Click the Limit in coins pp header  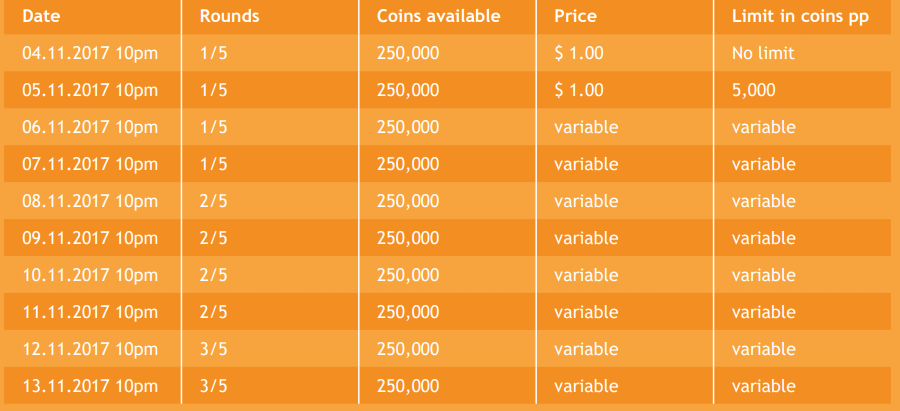pos(800,17)
